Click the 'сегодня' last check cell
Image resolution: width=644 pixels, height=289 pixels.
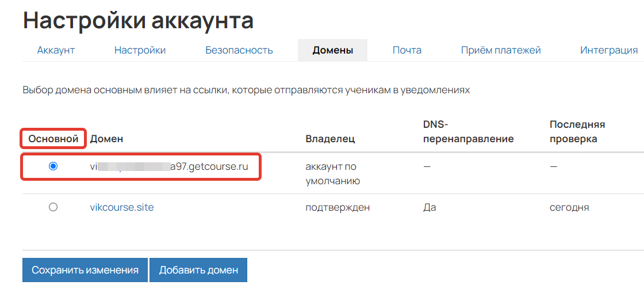click(x=569, y=208)
